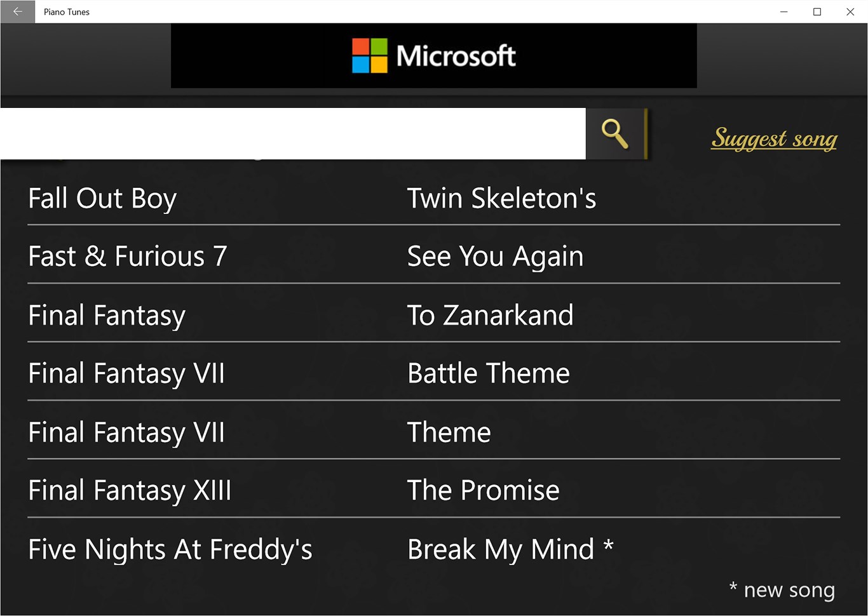The height and width of the screenshot is (616, 868).
Task: Select the Final Fantasy artist entry
Action: pyautogui.click(x=106, y=315)
